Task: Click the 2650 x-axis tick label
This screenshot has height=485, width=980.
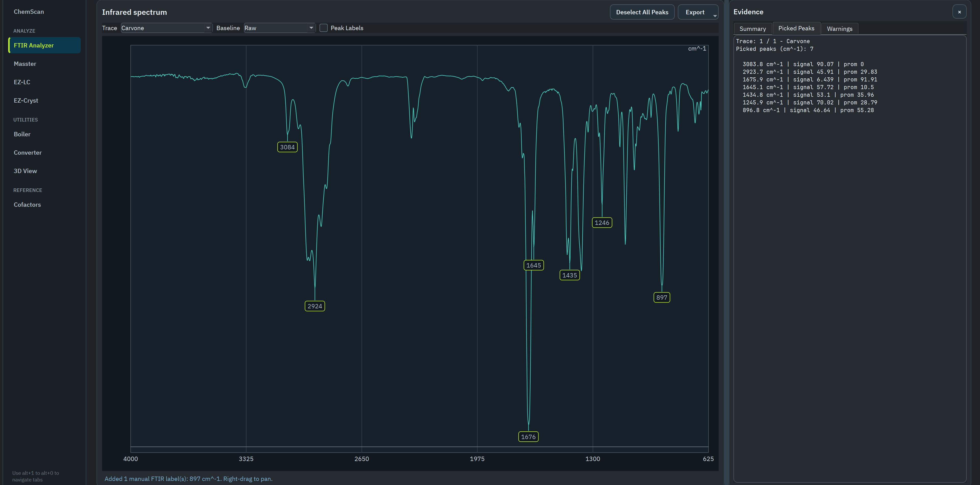Action: coord(361,459)
